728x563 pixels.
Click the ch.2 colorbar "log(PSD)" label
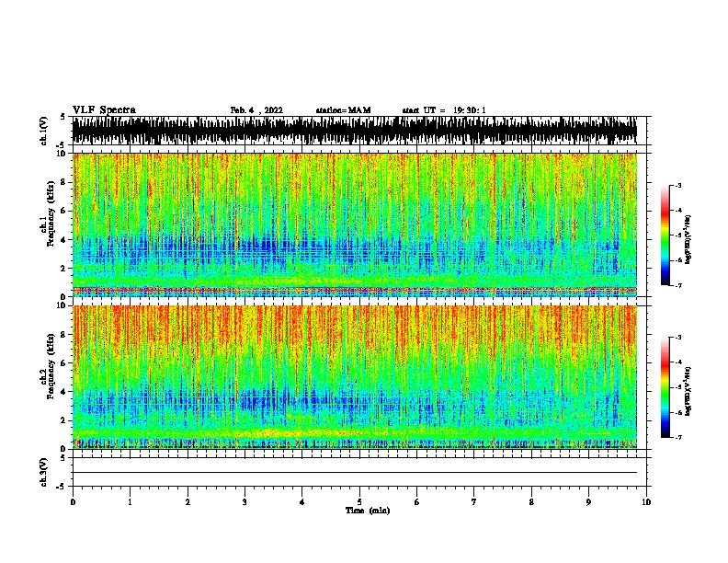pyautogui.click(x=688, y=391)
